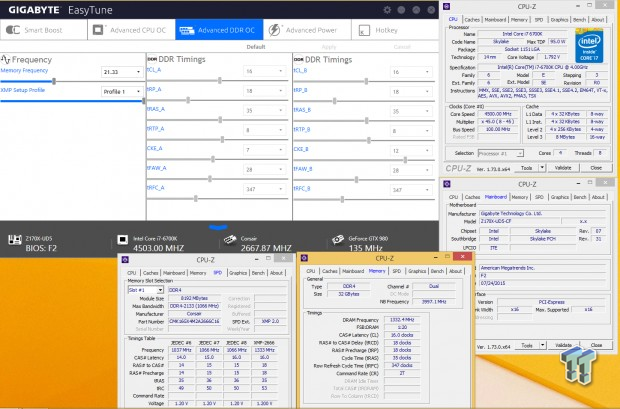Click CPU-Z app icon in SPD window
The height and width of the screenshot is (409, 620).
point(125,259)
